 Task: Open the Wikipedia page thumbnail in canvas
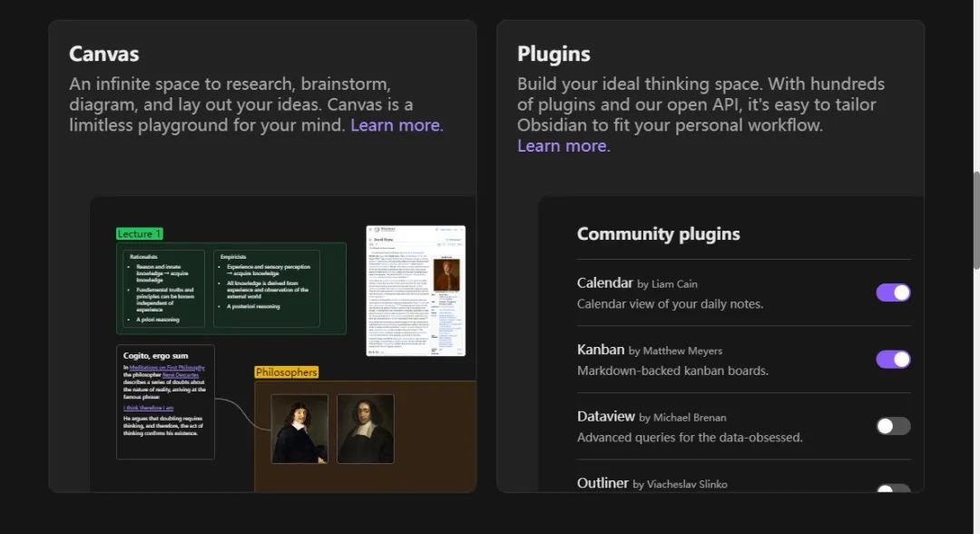pos(416,291)
